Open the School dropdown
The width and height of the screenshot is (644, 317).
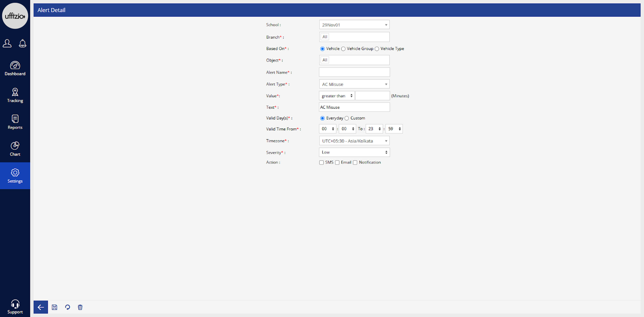(354, 25)
